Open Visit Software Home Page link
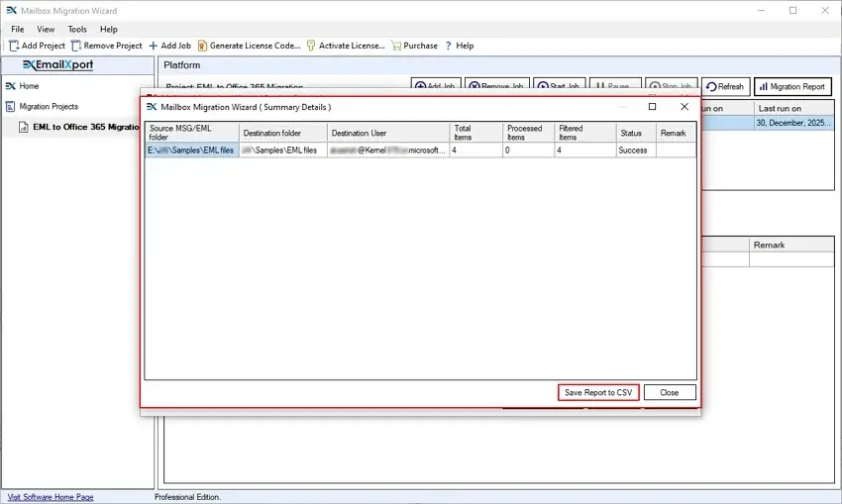 pyautogui.click(x=51, y=497)
